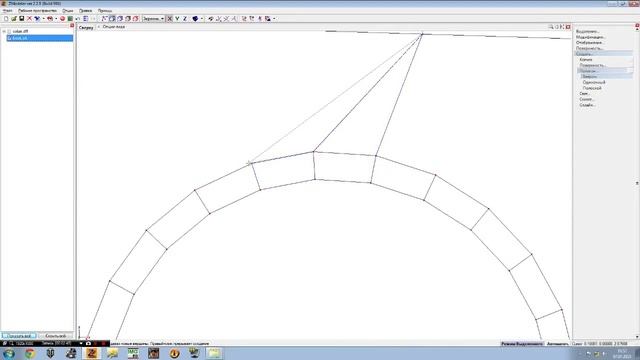Open the third menu bar item
This screenshot has height=360, width=640.
click(68, 11)
